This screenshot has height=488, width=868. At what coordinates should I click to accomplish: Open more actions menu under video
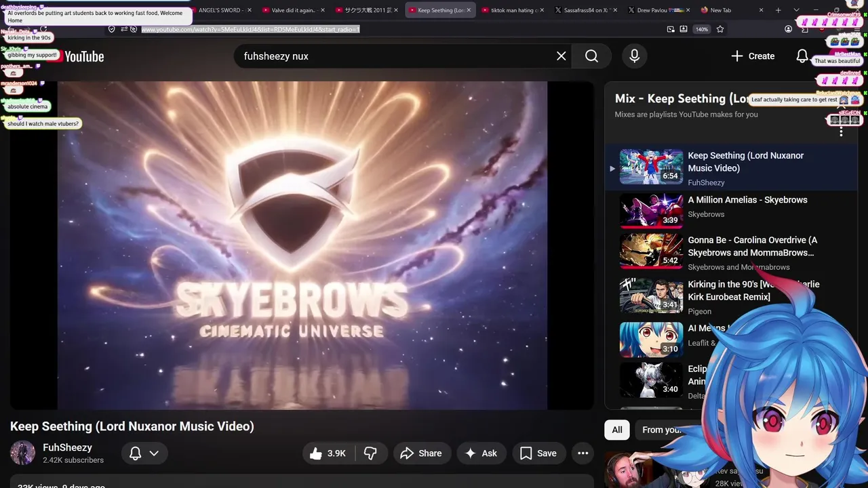coord(583,453)
